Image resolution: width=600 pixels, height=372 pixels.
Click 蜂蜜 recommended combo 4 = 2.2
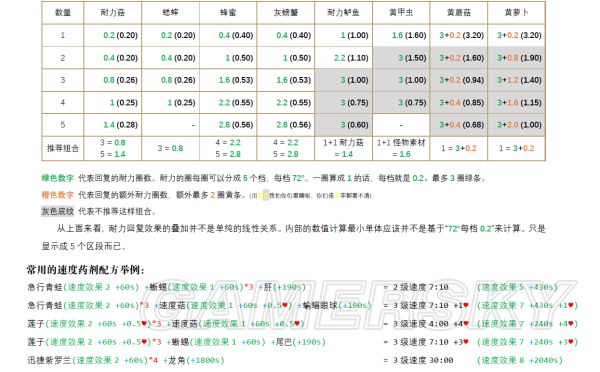tap(228, 143)
